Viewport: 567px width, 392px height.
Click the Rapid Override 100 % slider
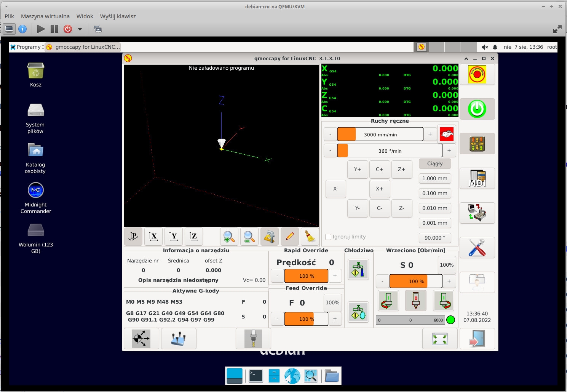[306, 276]
